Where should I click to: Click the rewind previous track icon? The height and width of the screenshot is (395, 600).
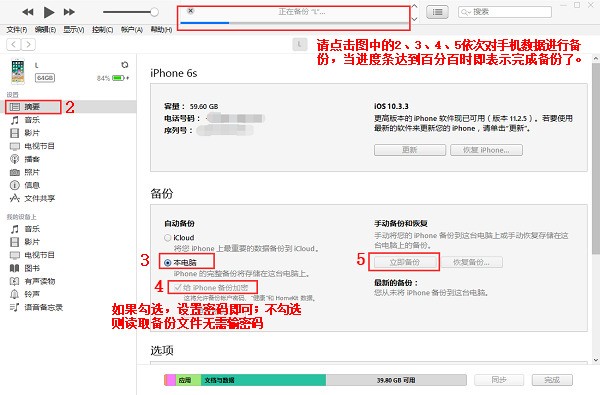click(28, 12)
